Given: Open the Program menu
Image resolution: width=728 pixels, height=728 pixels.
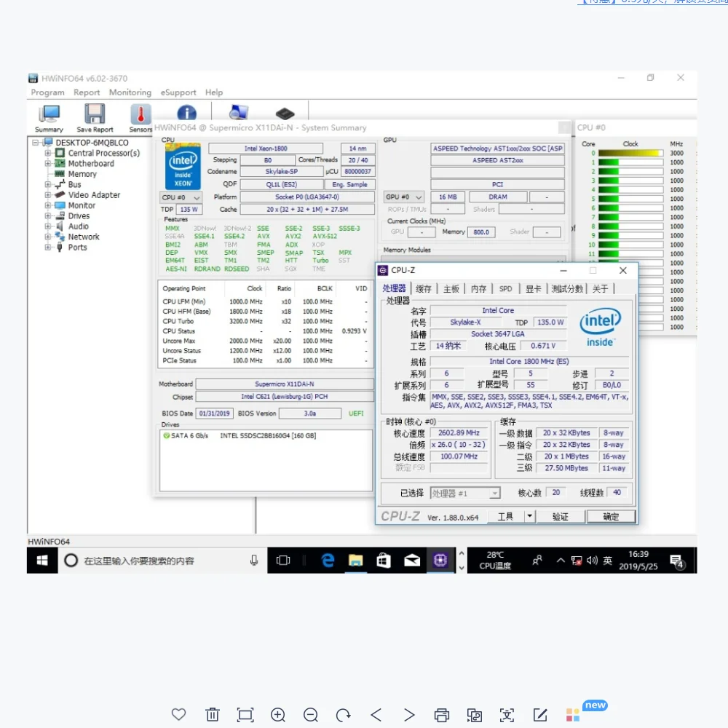Looking at the screenshot, I should 48,92.
